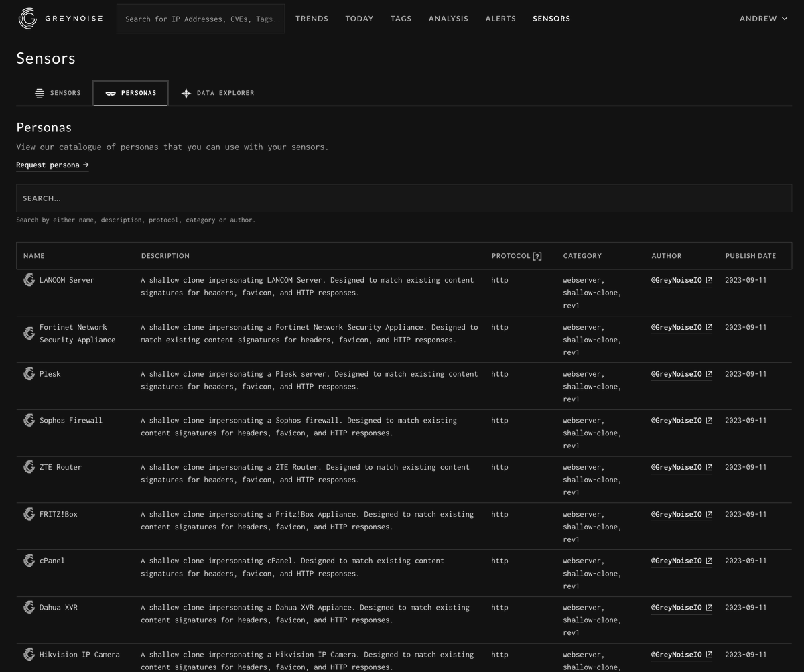Click the GreyNoise logo icon
This screenshot has width=804, height=672.
click(27, 19)
